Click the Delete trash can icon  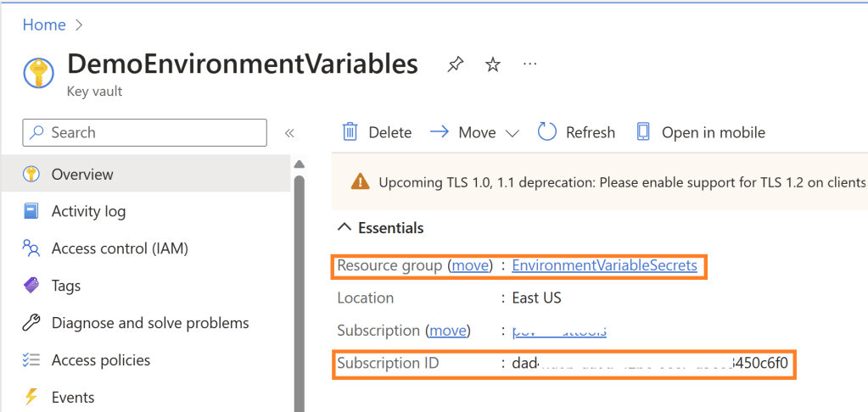[350, 132]
